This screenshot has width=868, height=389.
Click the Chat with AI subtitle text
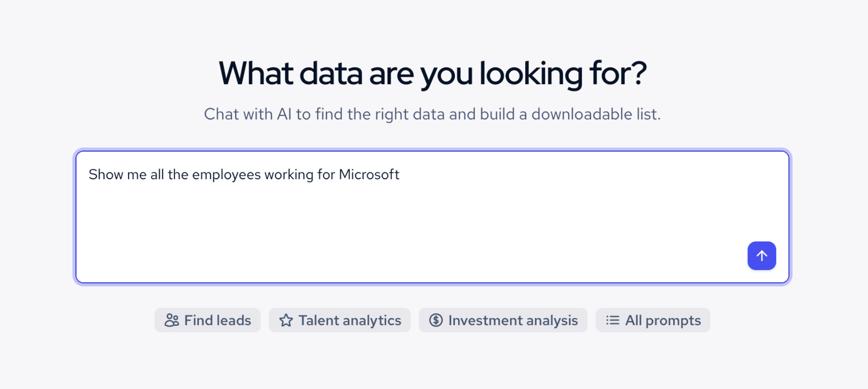[x=433, y=114]
